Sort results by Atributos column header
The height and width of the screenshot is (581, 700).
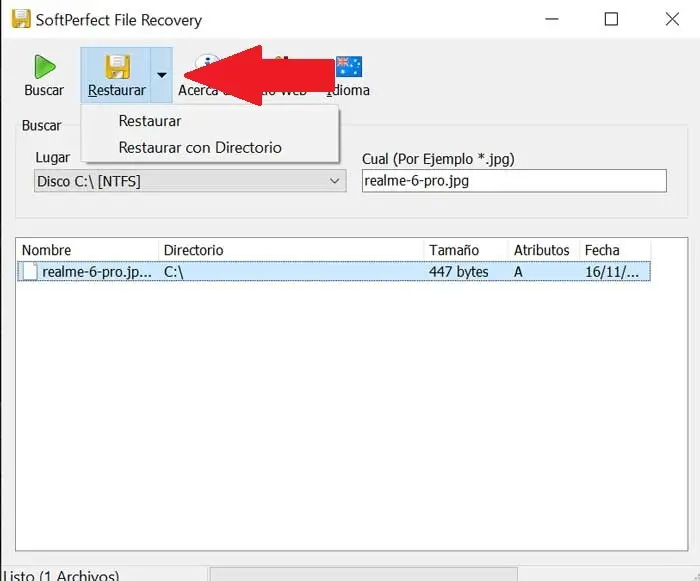(544, 250)
